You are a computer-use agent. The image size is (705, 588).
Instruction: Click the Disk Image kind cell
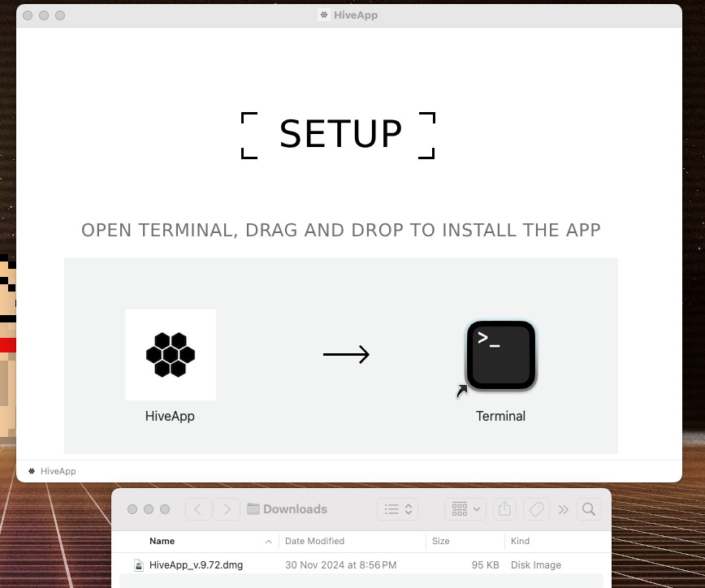[x=536, y=565]
